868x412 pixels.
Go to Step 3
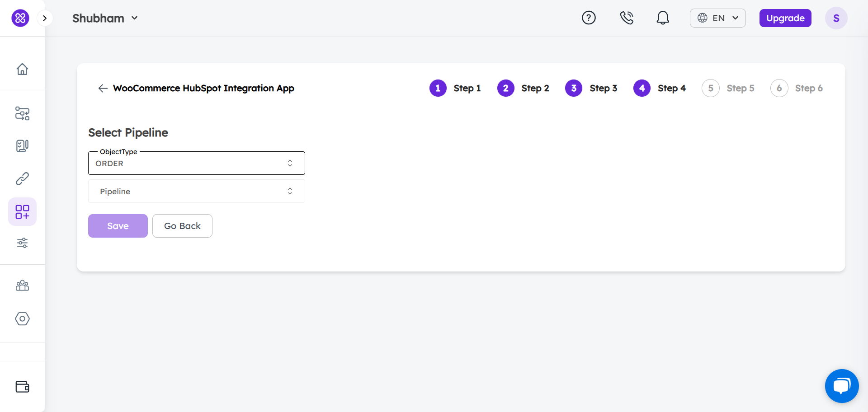click(x=591, y=88)
